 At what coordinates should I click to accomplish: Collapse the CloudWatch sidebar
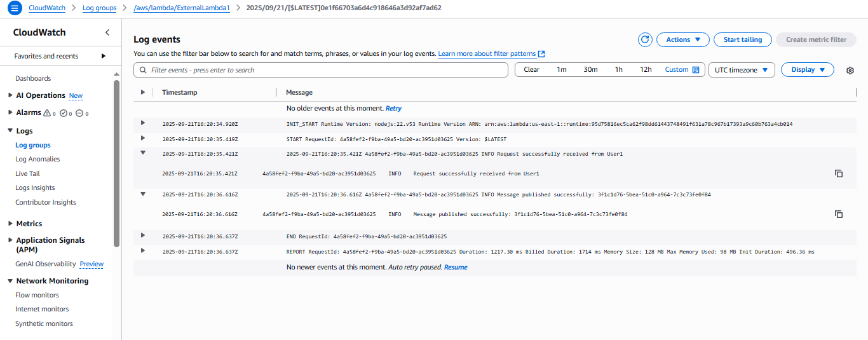[x=107, y=32]
